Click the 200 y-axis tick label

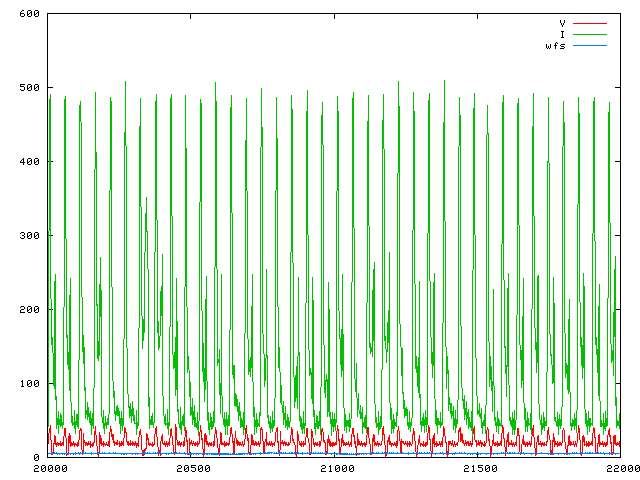[x=29, y=310]
